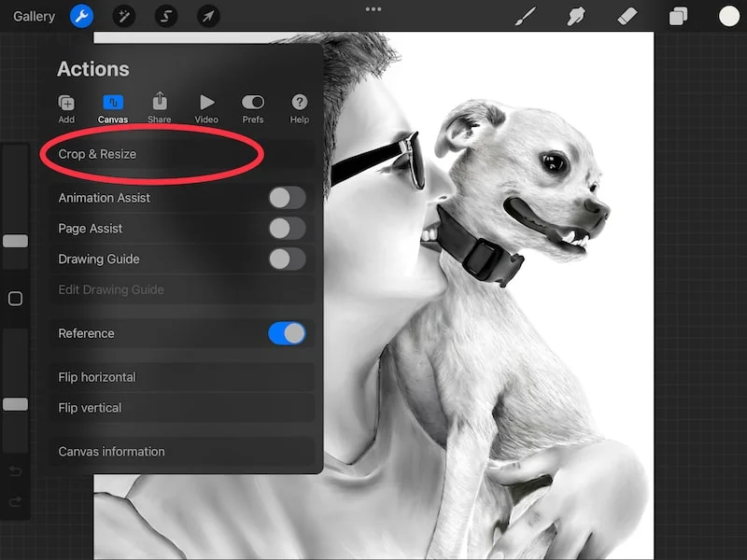Image resolution: width=747 pixels, height=560 pixels.
Task: Tap the three-dot handle at top center
Action: click(373, 9)
